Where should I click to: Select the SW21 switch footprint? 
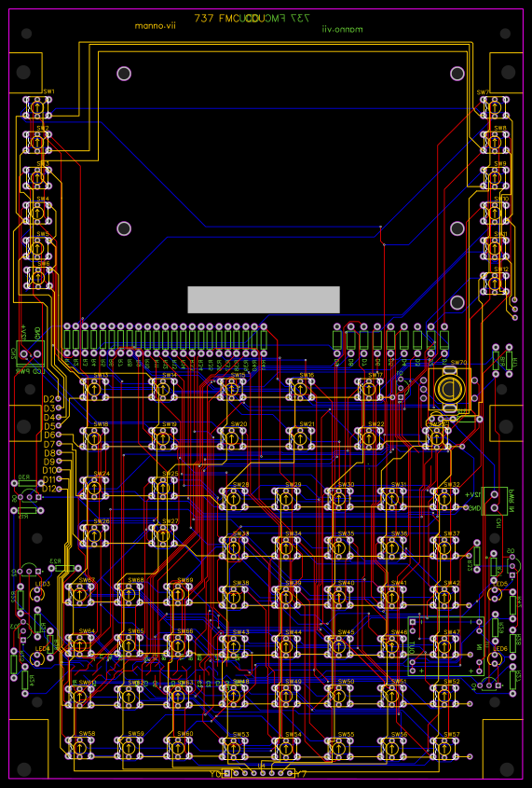(x=301, y=437)
